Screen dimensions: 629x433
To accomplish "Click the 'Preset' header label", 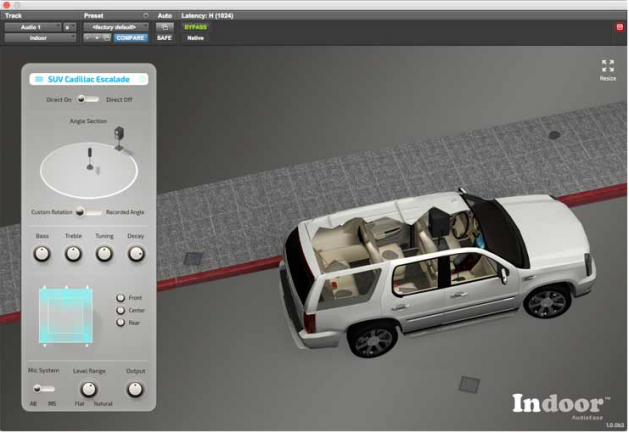I will tap(93, 16).
